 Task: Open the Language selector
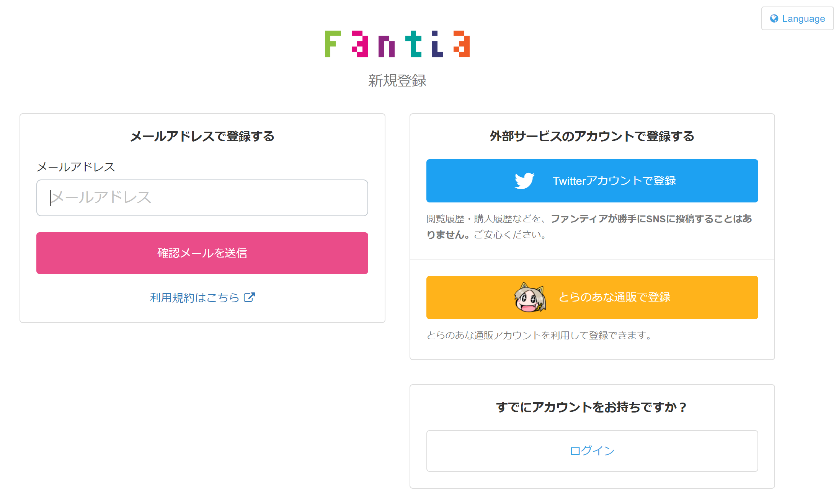click(x=797, y=18)
